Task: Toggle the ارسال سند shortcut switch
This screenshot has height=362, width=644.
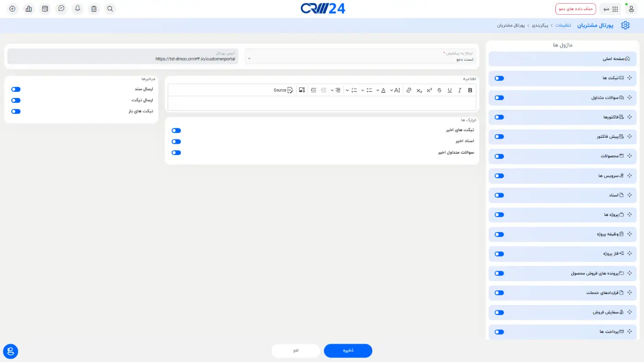Action: [16, 89]
